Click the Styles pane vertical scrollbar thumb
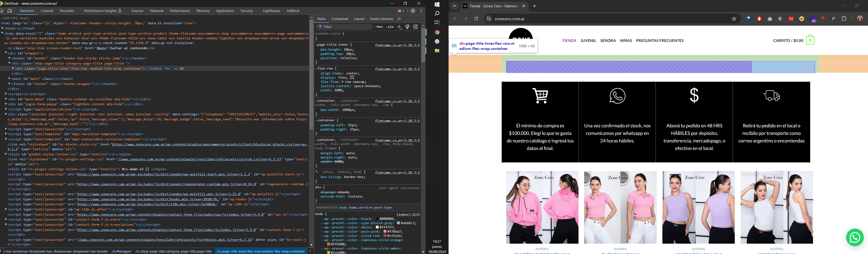 [x=423, y=45]
